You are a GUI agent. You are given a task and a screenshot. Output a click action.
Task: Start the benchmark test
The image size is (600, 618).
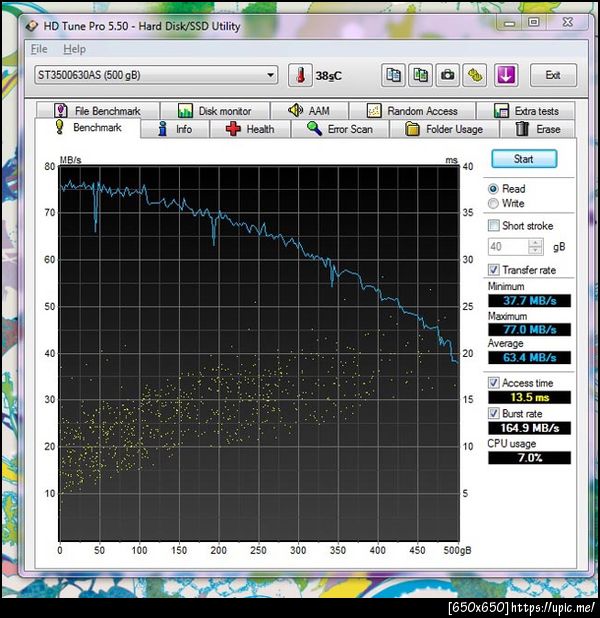pyautogui.click(x=524, y=159)
